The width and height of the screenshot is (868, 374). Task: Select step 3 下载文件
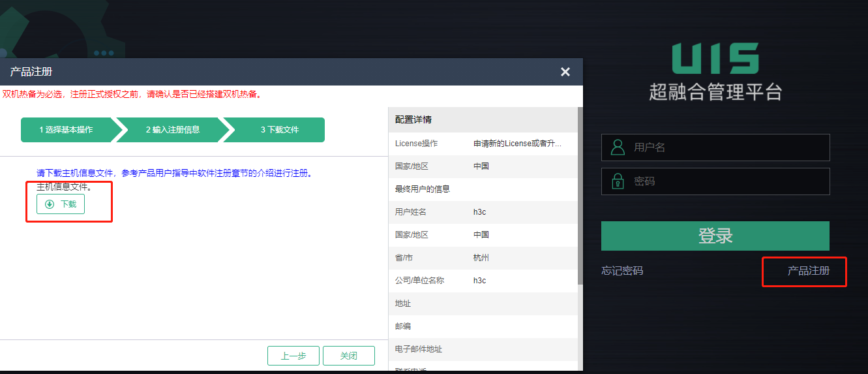280,130
